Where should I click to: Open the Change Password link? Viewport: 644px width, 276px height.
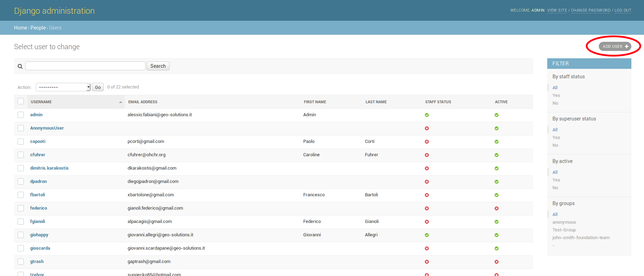[591, 11]
